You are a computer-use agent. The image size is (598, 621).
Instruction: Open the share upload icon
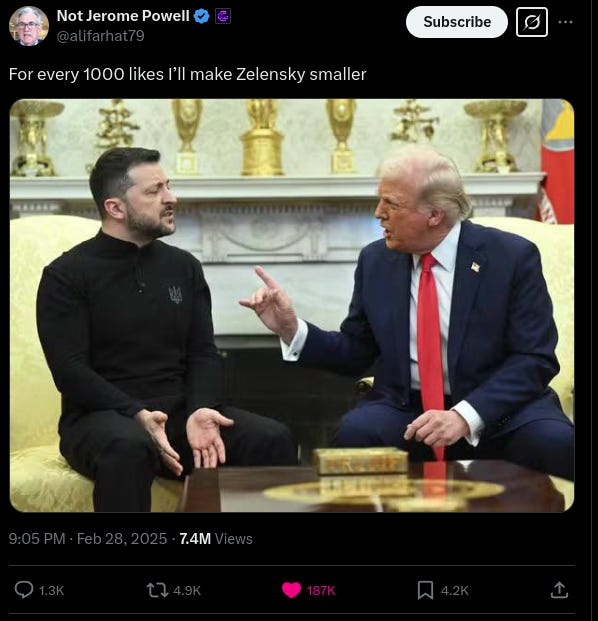[x=559, y=590]
